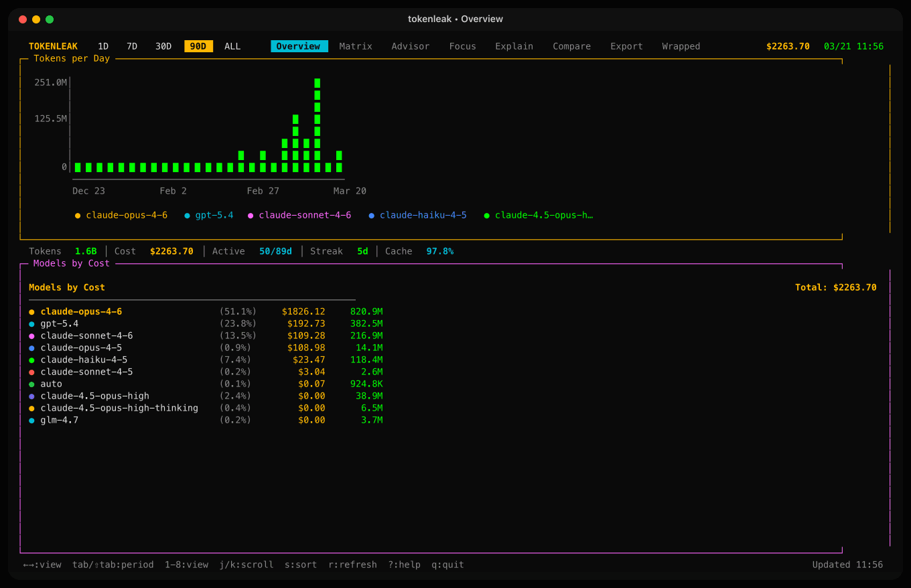Select the 1D period
The image size is (911, 588).
tap(103, 46)
